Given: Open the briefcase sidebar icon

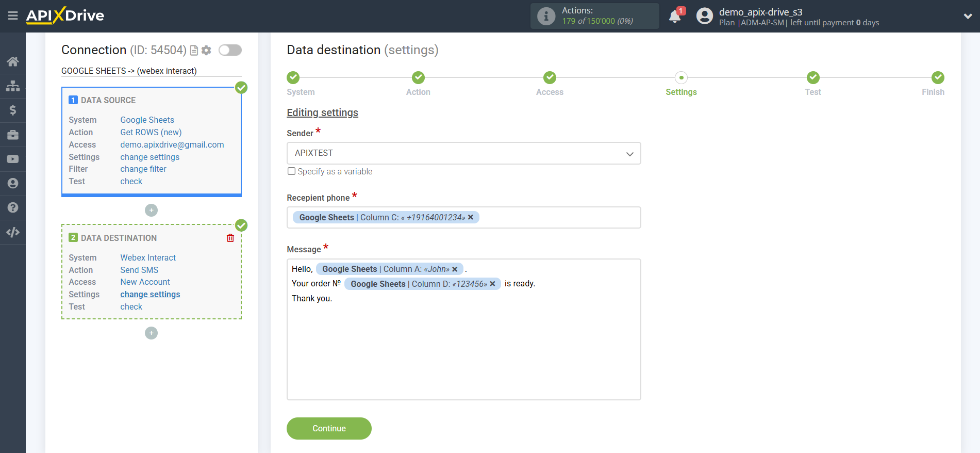Looking at the screenshot, I should pyautogui.click(x=13, y=135).
